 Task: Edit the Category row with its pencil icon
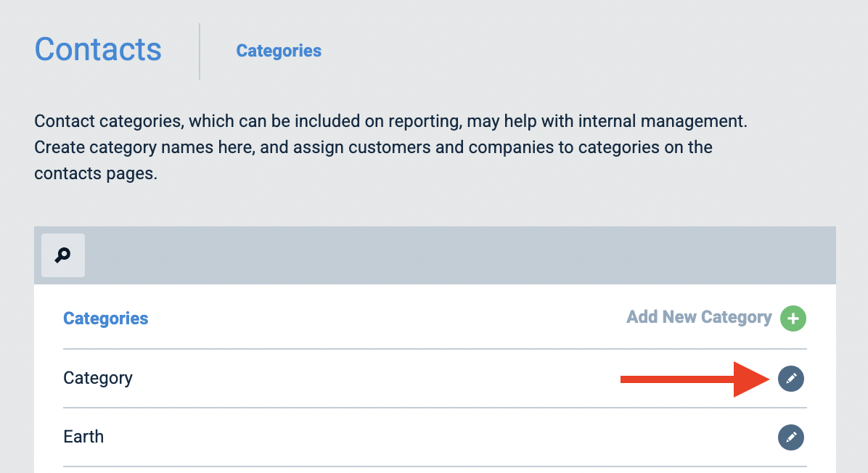point(790,379)
